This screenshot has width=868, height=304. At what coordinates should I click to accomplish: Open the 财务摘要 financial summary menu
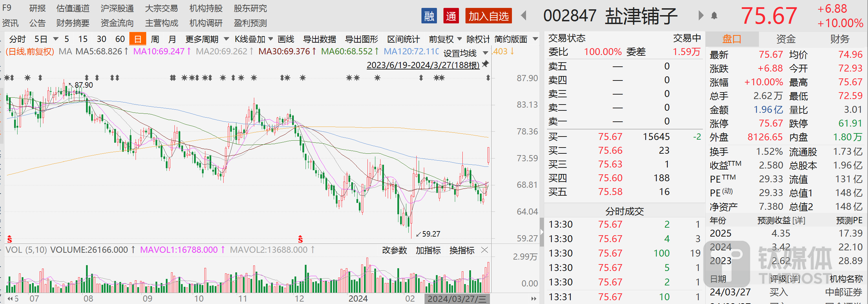click(73, 23)
